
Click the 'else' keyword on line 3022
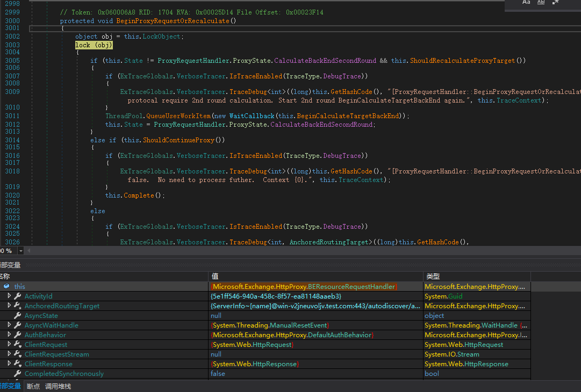click(98, 211)
